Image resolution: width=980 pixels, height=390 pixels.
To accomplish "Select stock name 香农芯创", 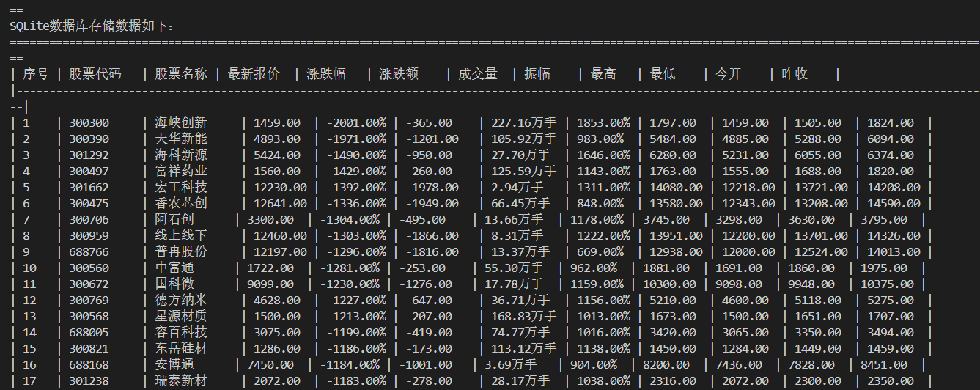I will tap(181, 203).
